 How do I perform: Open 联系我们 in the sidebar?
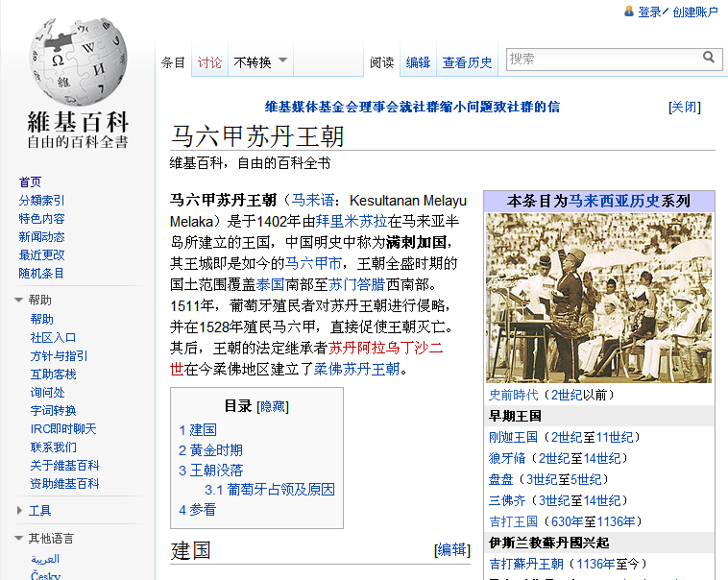click(x=53, y=447)
